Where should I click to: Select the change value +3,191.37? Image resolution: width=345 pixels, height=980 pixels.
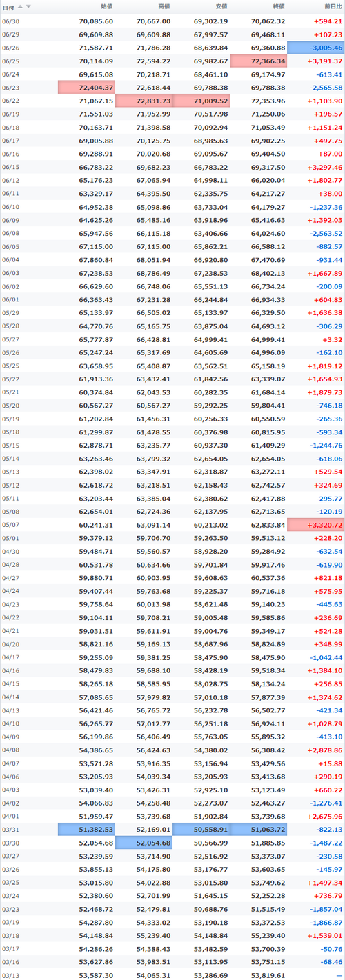click(x=324, y=61)
